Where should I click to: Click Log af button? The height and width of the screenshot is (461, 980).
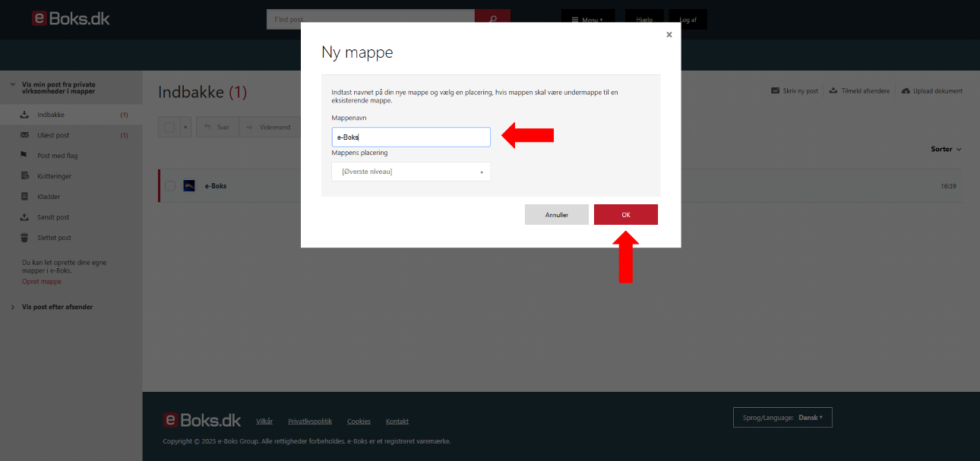pyautogui.click(x=688, y=20)
